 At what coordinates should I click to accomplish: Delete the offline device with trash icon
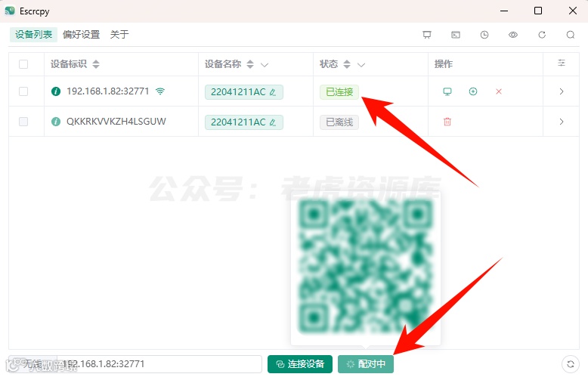(447, 122)
